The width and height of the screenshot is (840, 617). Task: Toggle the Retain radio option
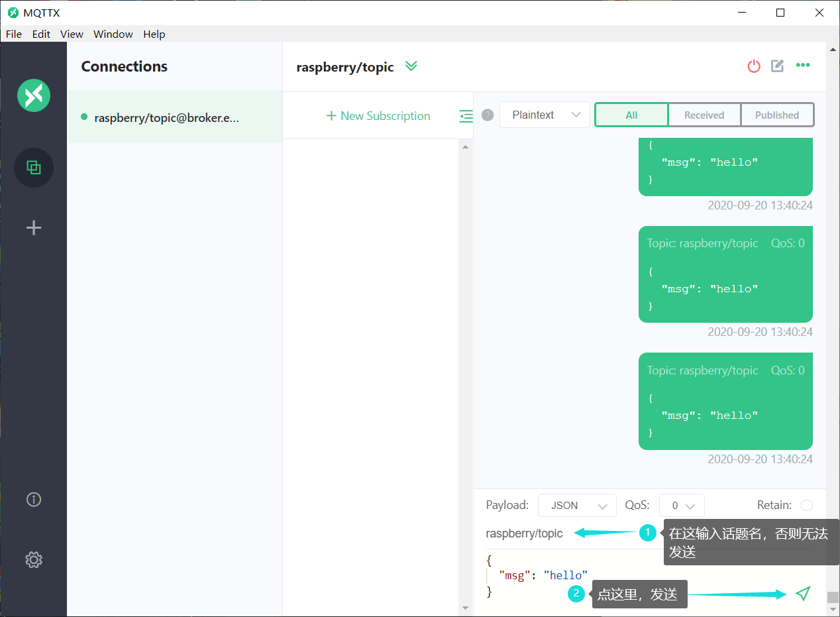click(807, 505)
